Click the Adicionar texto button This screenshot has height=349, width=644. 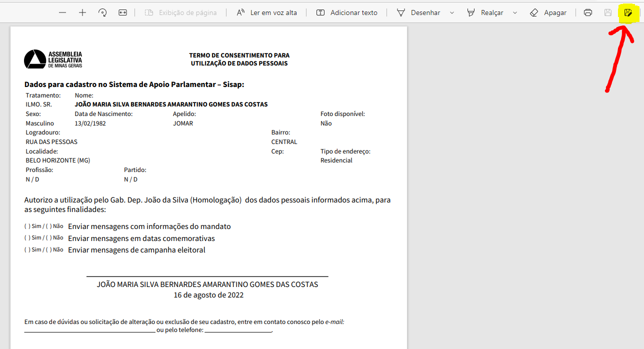pyautogui.click(x=347, y=12)
